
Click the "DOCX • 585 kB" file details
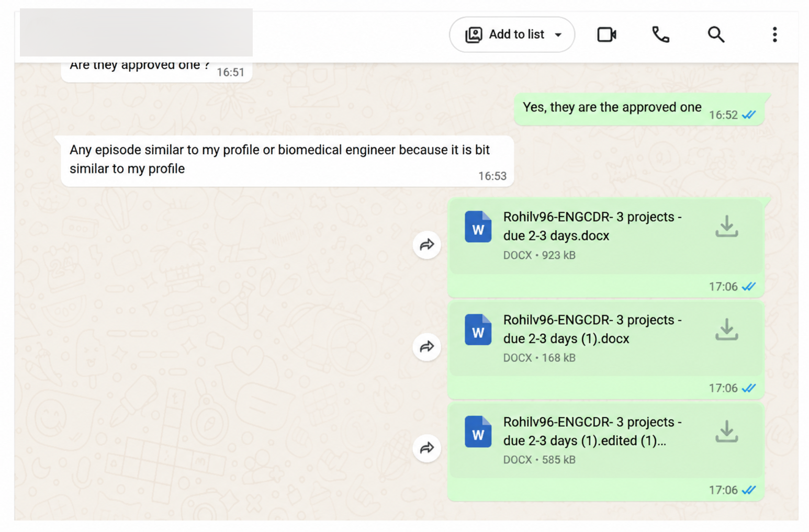click(539, 460)
